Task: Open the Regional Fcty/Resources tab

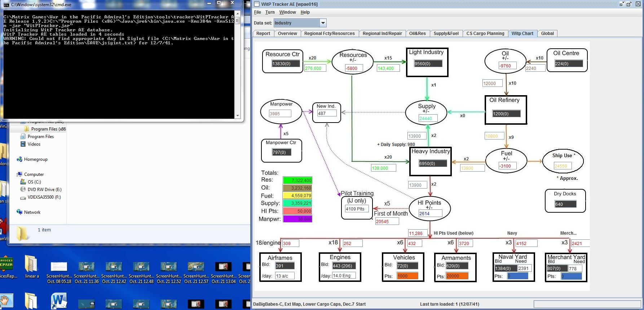Action: click(330, 34)
